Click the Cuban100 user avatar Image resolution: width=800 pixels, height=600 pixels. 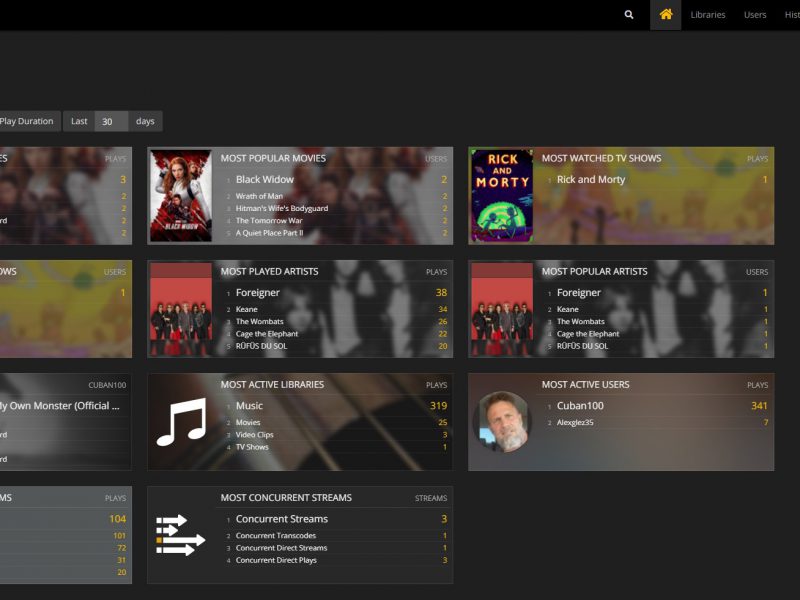pos(502,421)
